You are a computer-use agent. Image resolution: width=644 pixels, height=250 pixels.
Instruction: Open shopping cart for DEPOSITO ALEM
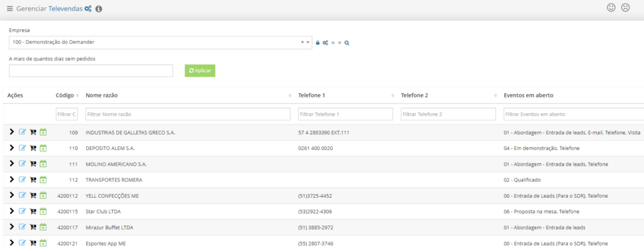point(33,148)
